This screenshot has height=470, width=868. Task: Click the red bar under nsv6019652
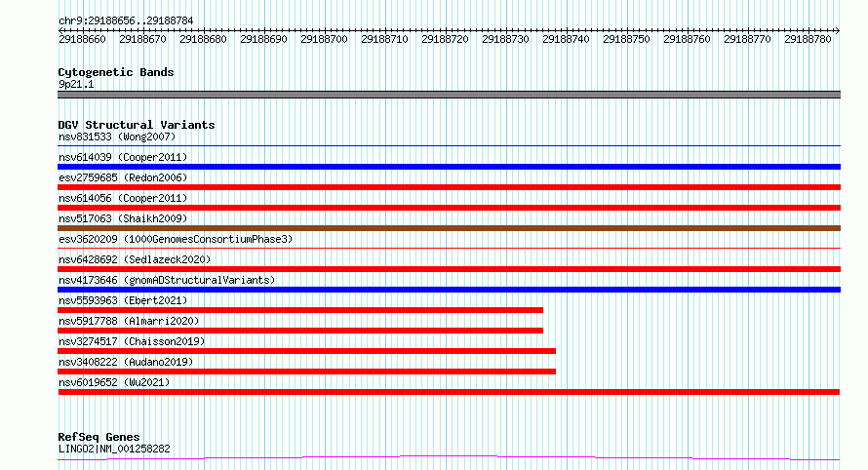(449, 392)
